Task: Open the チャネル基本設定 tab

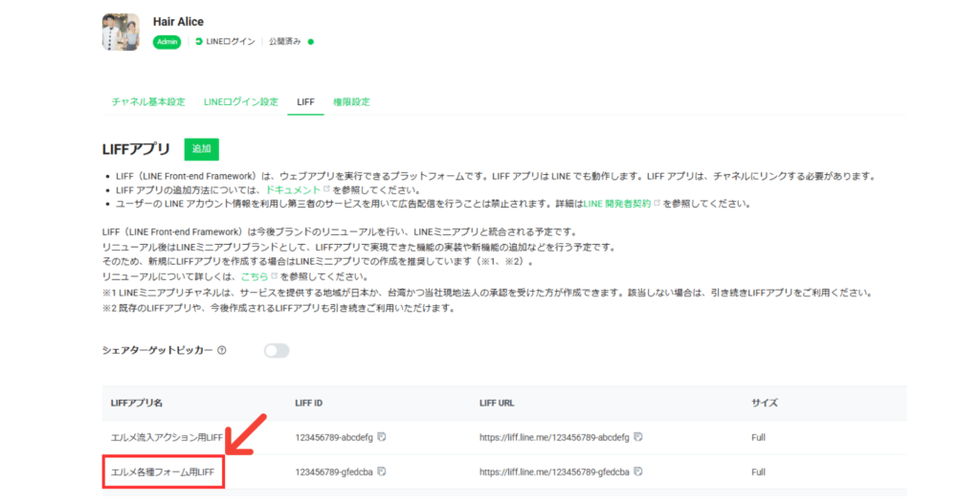Action: point(148,101)
